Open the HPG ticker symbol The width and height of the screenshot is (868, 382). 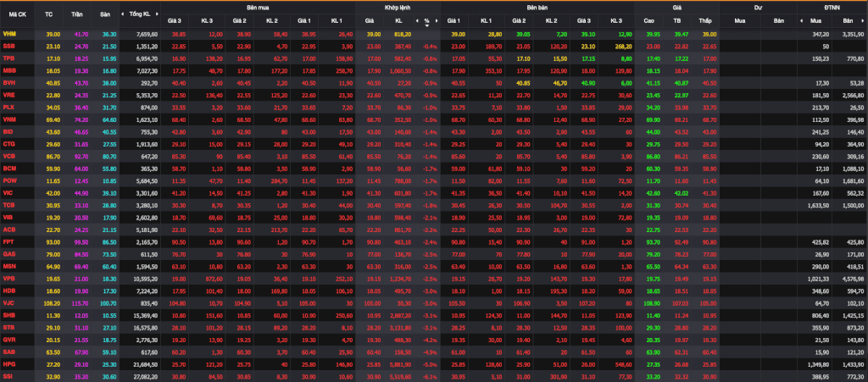[x=8, y=363]
